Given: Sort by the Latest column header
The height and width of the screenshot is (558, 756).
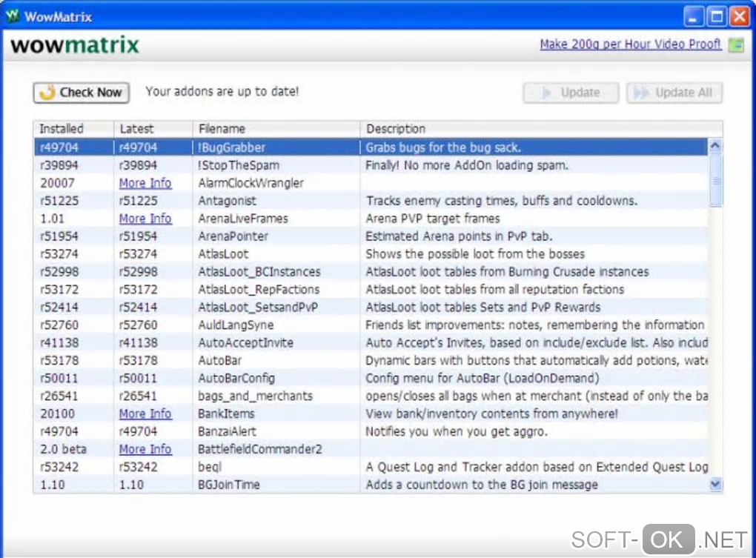Looking at the screenshot, I should pyautogui.click(x=153, y=129).
